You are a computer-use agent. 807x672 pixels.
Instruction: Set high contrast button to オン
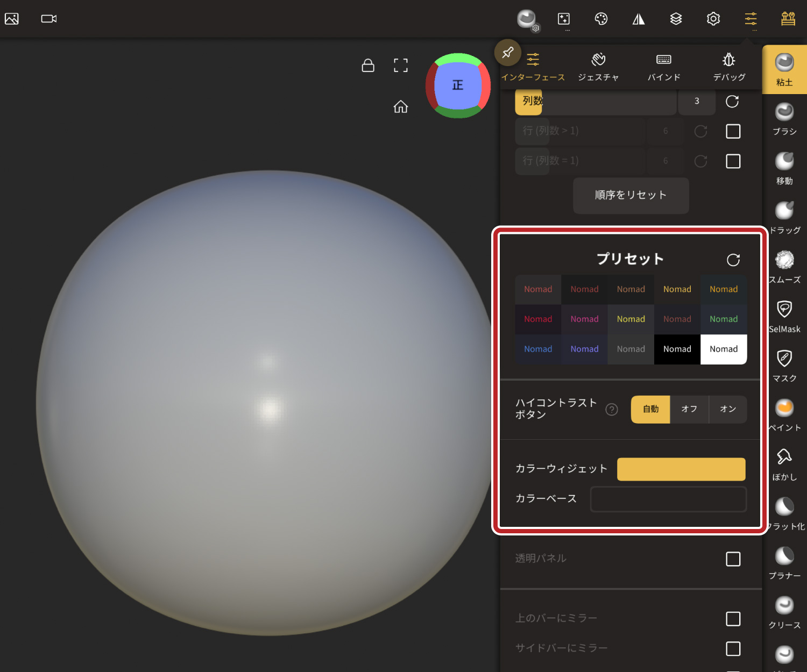coord(727,409)
